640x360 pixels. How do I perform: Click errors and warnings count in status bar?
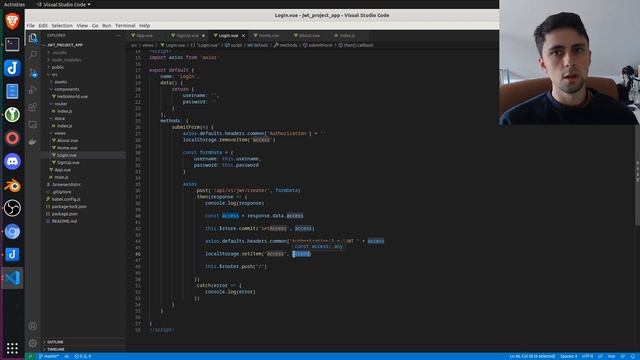tap(82, 356)
